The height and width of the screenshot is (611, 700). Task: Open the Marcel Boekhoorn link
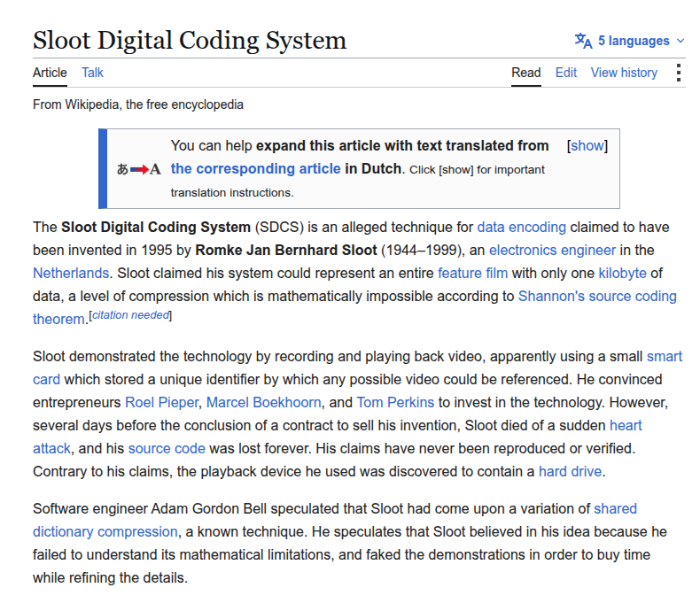[263, 403]
